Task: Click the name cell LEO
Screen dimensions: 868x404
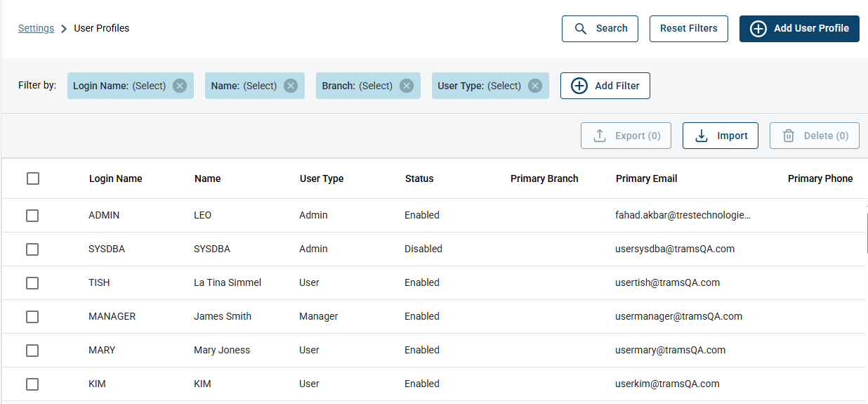Action: tap(203, 215)
